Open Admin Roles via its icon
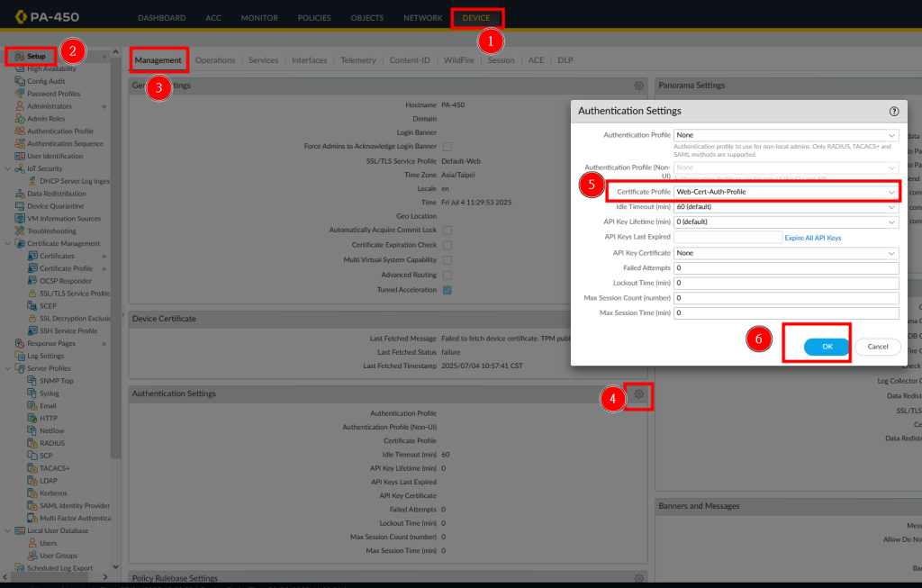This screenshot has height=588, width=922. (x=20, y=118)
